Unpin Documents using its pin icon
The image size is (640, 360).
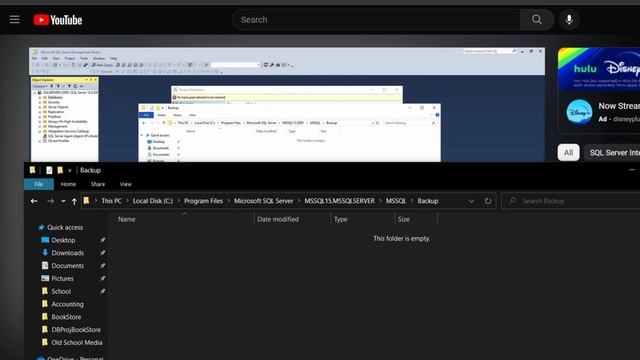[x=103, y=266]
